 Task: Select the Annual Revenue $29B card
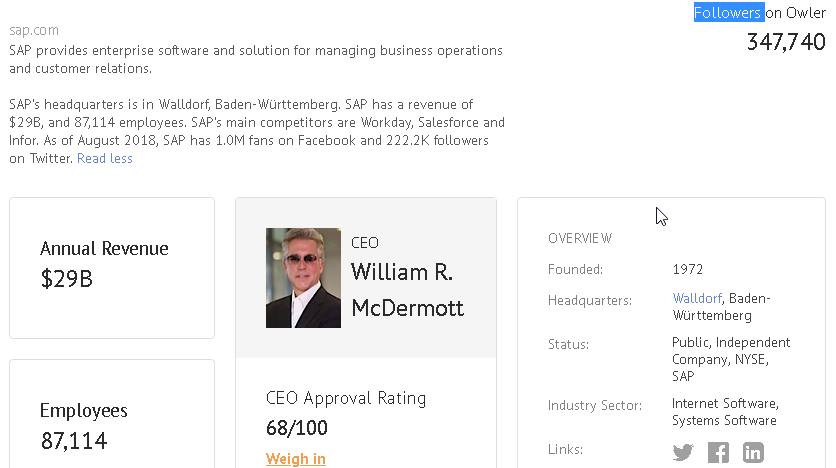(x=112, y=267)
